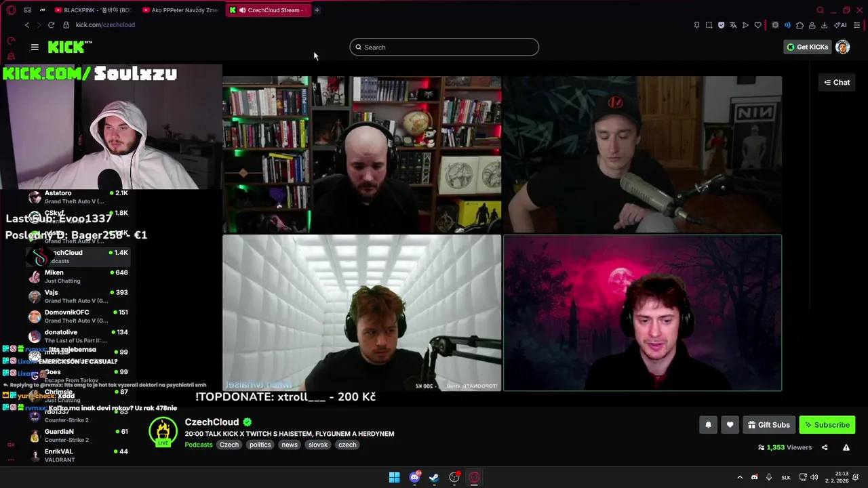Open the Astatoro channel in sidebar
This screenshot has width=868, height=488.
78,197
